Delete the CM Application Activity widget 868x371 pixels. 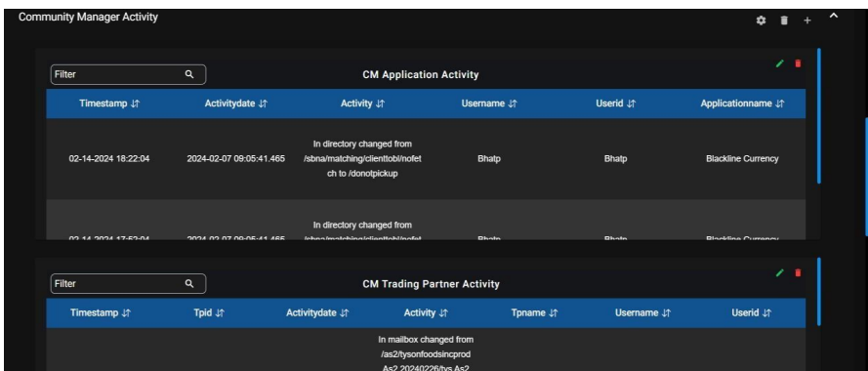(x=798, y=63)
